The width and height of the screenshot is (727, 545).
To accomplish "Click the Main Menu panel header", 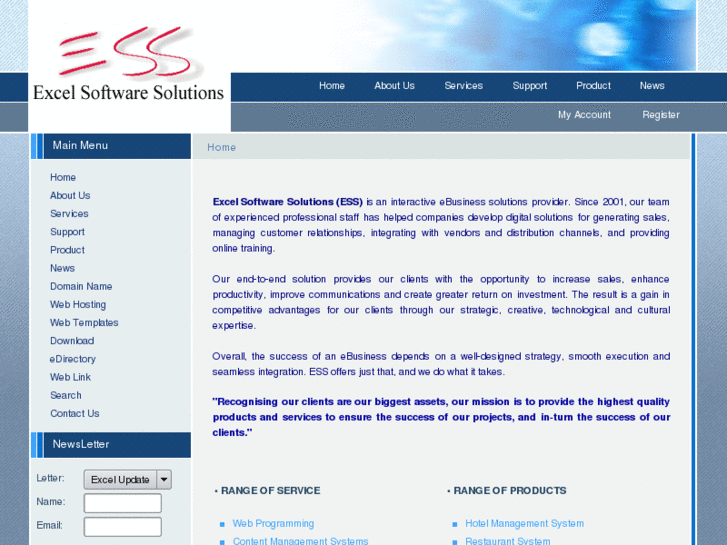I will point(111,146).
